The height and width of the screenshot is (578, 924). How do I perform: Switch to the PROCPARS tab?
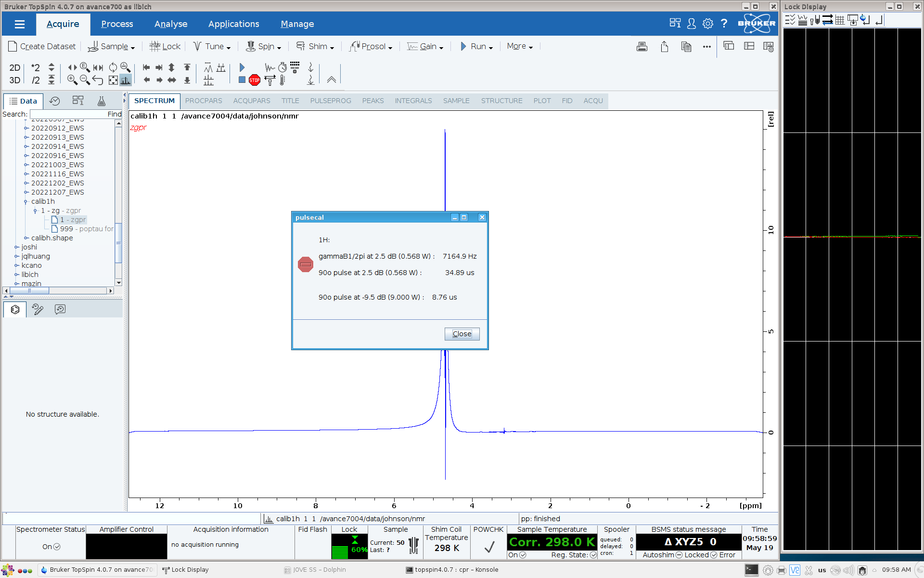click(x=204, y=101)
